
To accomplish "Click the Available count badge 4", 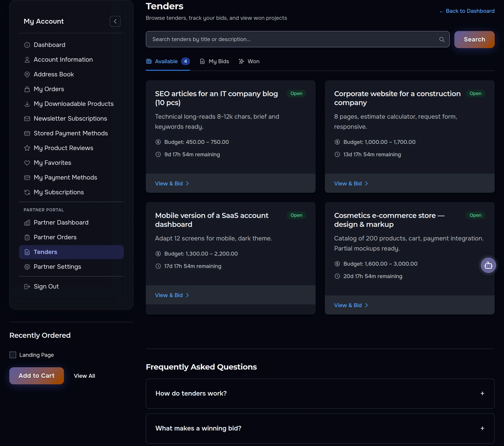I will click(x=186, y=61).
